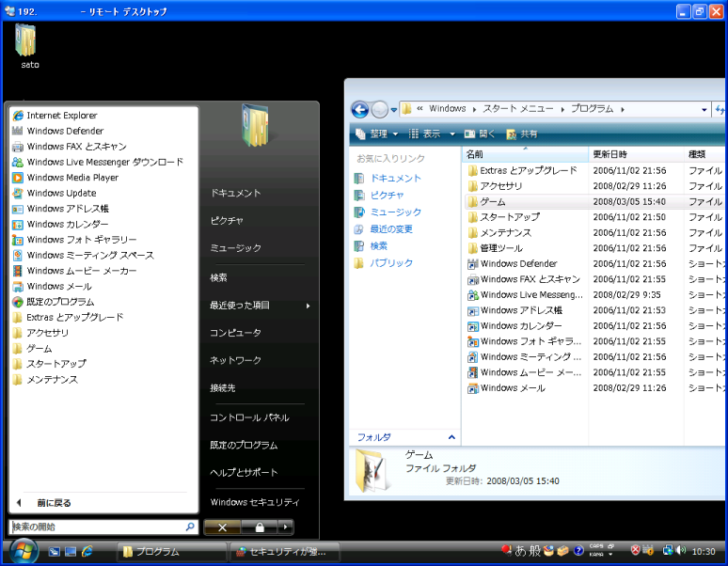Screen dimensions: 728x566
Task: Select Windows Live Messenger ダウンロード in Start menu
Action: pos(98,162)
